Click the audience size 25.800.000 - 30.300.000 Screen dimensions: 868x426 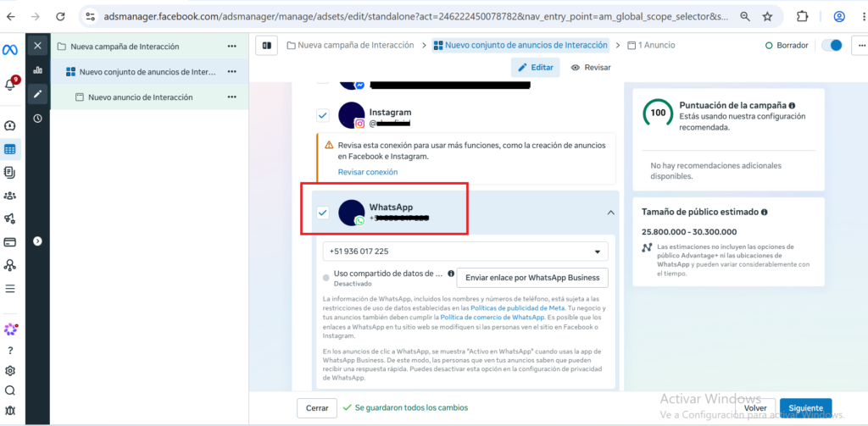click(689, 232)
